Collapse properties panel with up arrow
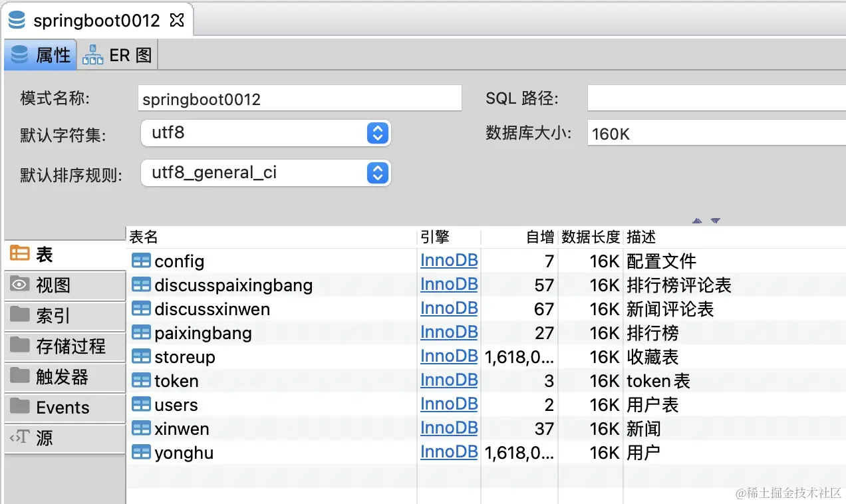Viewport: 846px width, 504px height. 697,221
